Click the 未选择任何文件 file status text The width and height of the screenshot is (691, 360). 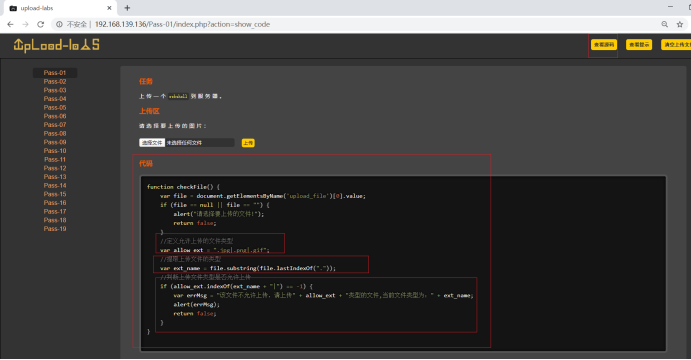point(184,143)
